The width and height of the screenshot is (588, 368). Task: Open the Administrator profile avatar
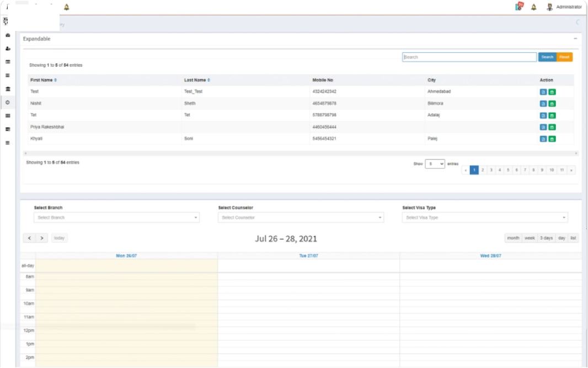549,7
